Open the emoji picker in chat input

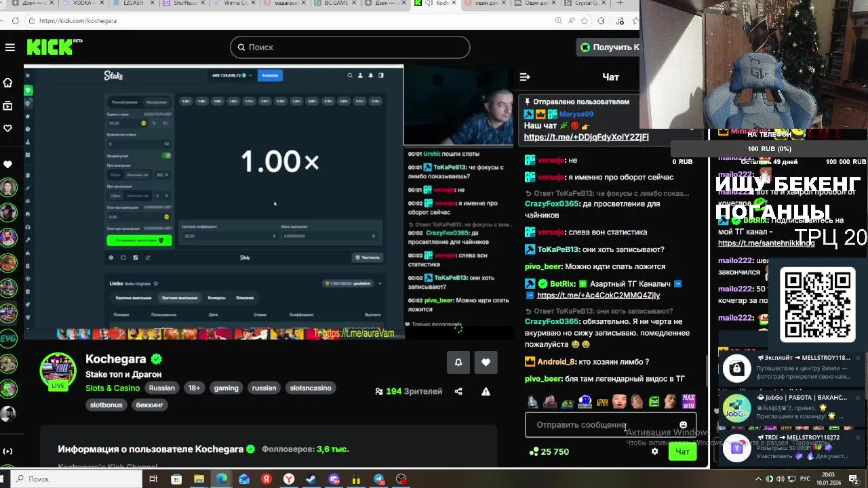tap(683, 425)
